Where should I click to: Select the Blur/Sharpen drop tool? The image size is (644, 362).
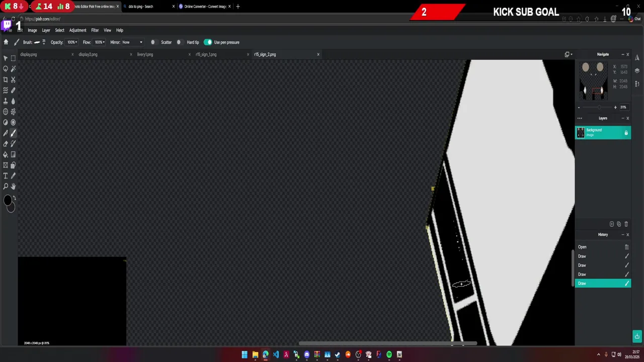[13, 101]
